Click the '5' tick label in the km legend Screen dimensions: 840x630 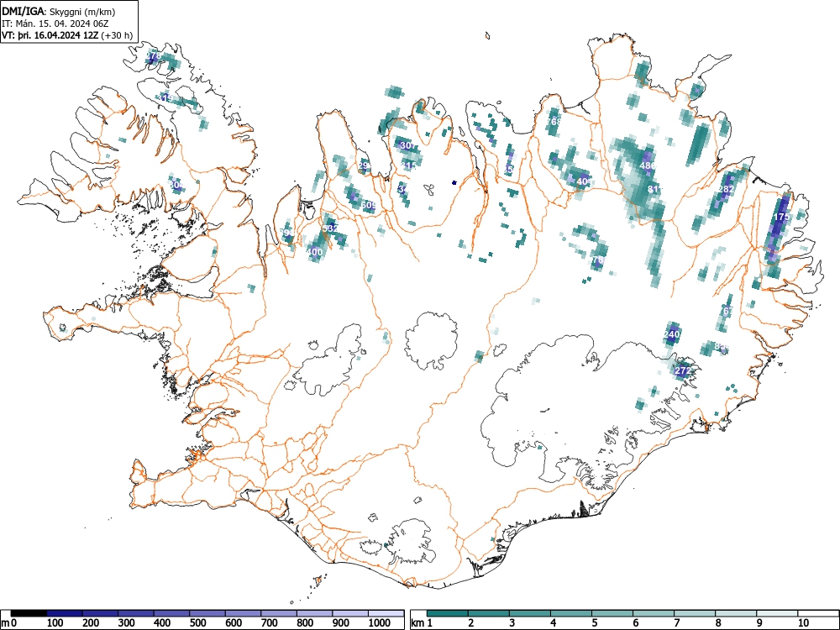(594, 623)
